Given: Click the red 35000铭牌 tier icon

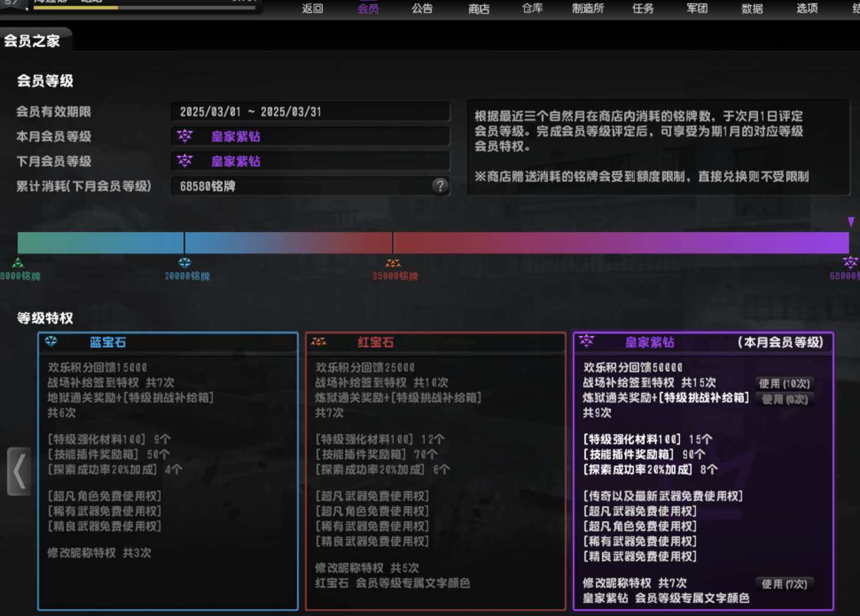Looking at the screenshot, I should click(393, 263).
